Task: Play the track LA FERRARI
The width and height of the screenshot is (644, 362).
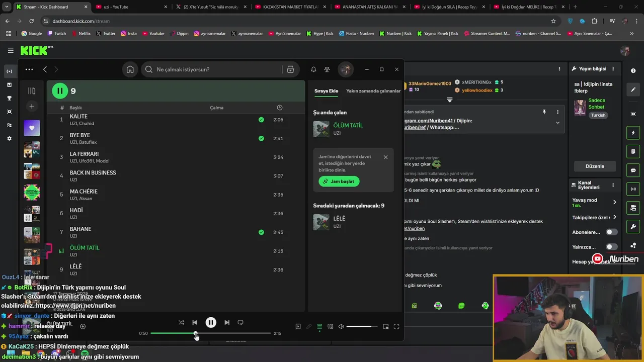Action: 84,154
